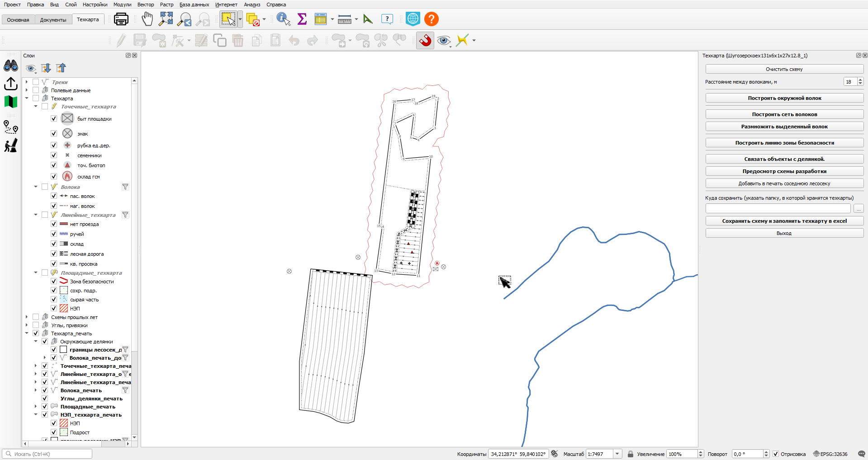Image resolution: width=868 pixels, height=460 pixels.
Task: Select the Pan map hand tool
Action: 147,19
